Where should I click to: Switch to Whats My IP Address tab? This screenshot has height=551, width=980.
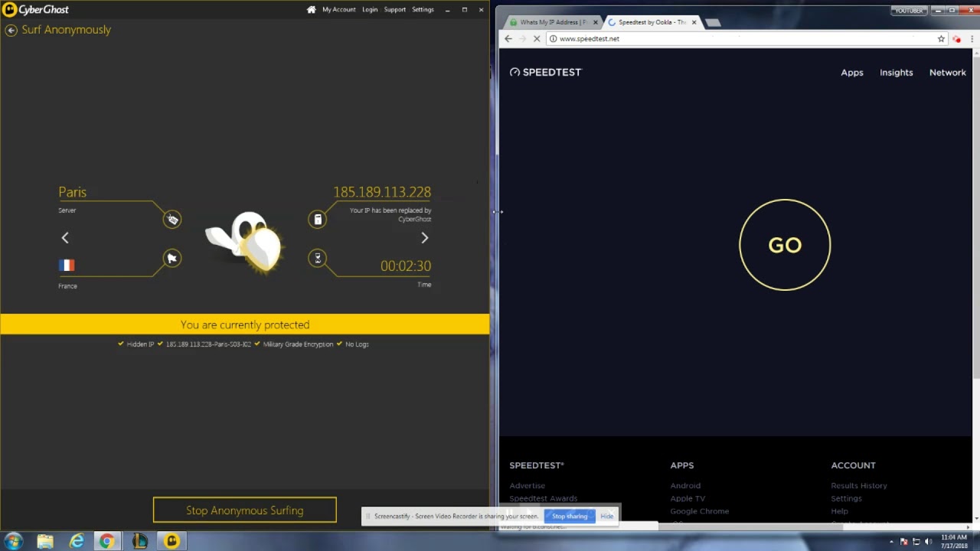(553, 22)
